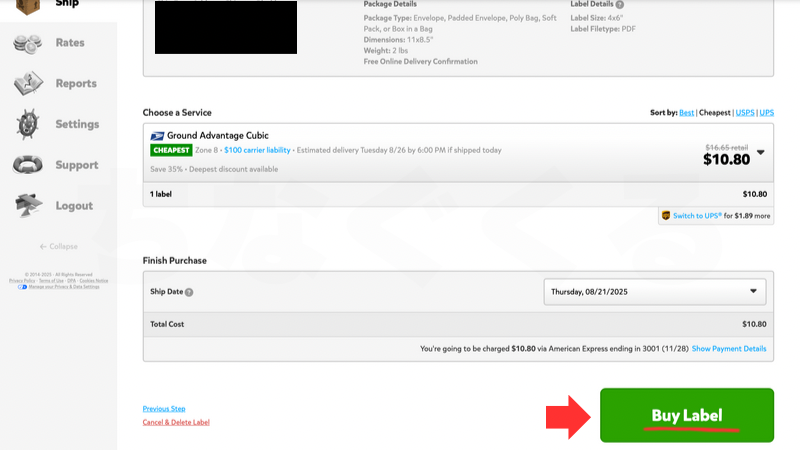Viewport: 800px width, 450px height.
Task: Click the Ship package box icon
Action: coord(27,5)
